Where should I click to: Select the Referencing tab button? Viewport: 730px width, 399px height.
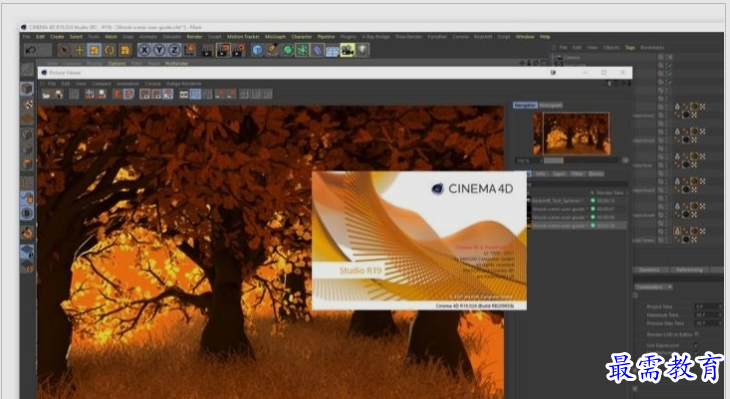(x=689, y=270)
